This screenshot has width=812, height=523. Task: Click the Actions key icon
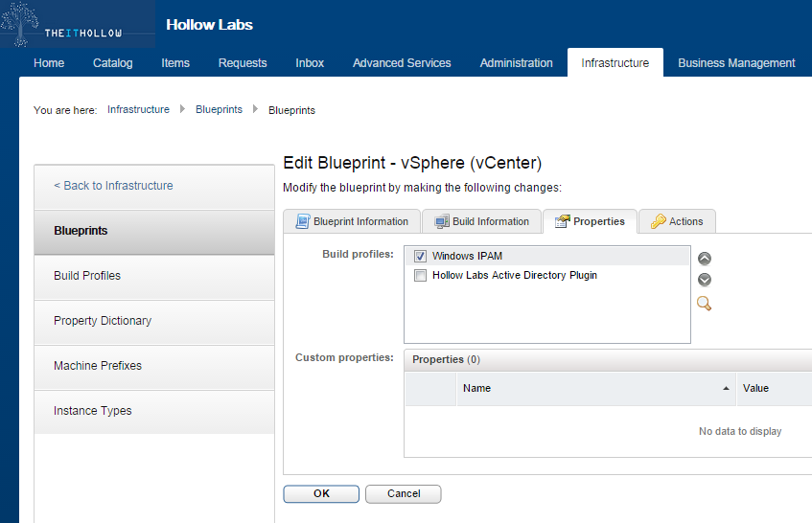pyautogui.click(x=659, y=221)
